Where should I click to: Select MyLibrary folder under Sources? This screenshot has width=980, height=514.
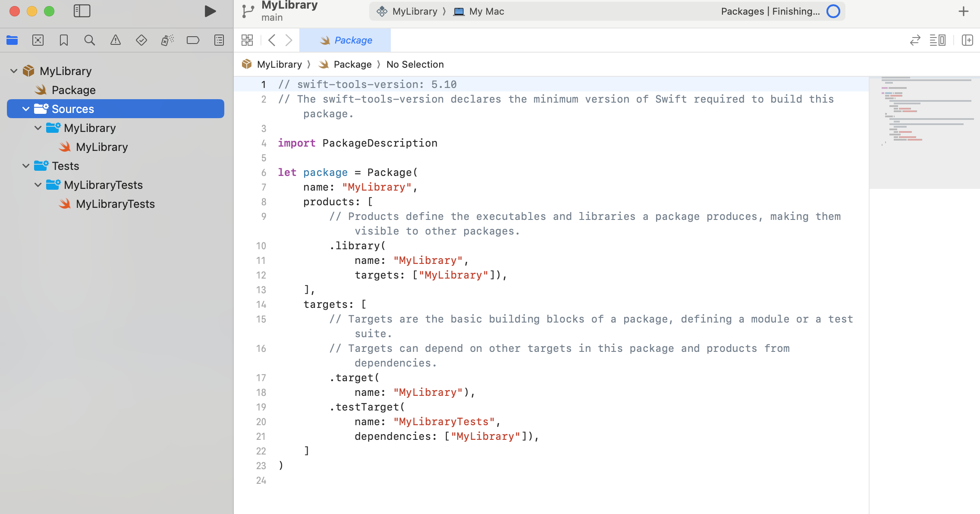tap(116, 128)
